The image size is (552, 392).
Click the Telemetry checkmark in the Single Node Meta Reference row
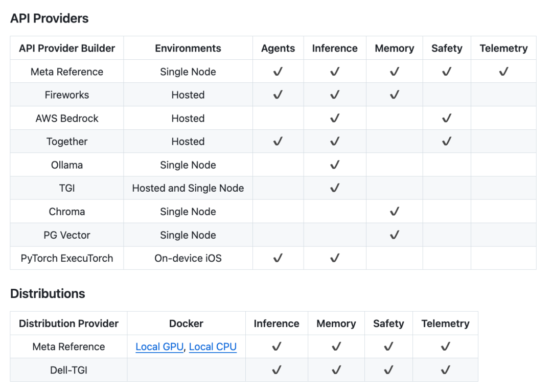503,72
